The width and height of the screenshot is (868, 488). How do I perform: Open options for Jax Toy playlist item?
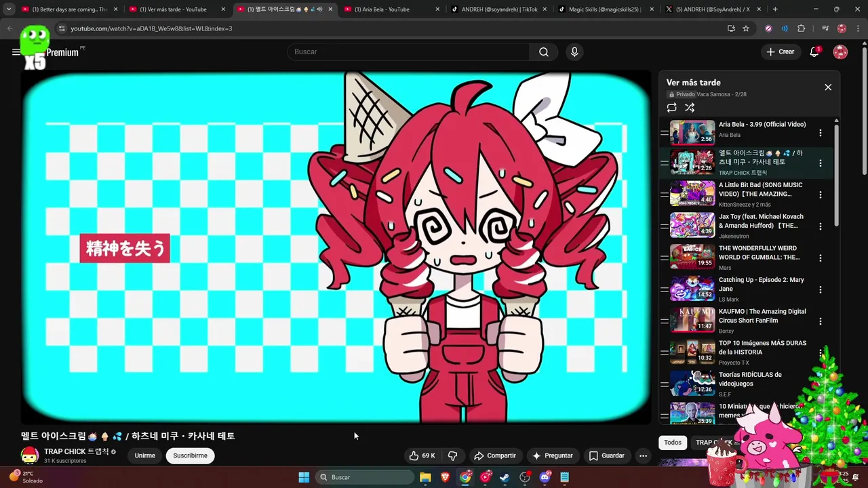pos(821,226)
